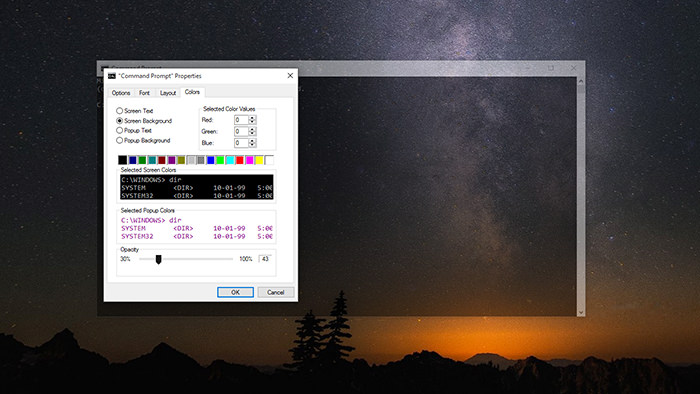Minimize the Command Prompt window behind
Image resolution: width=700 pixels, height=394 pixels.
coord(527,68)
